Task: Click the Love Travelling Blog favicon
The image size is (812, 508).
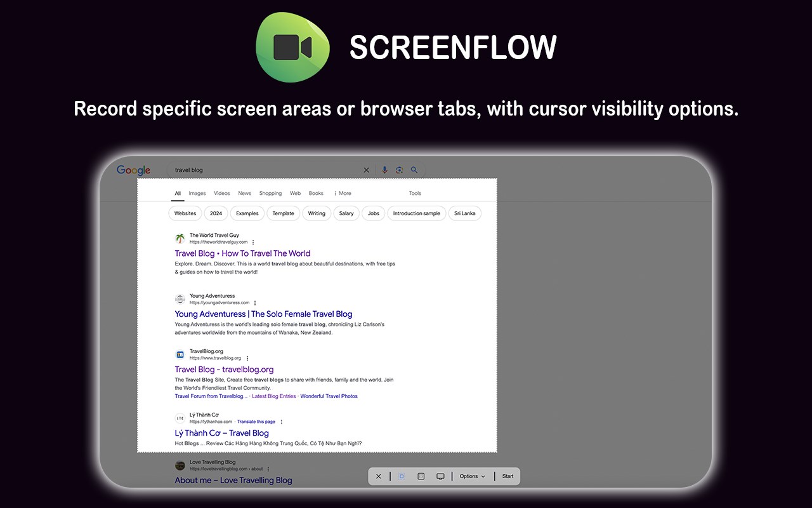Action: tap(180, 465)
